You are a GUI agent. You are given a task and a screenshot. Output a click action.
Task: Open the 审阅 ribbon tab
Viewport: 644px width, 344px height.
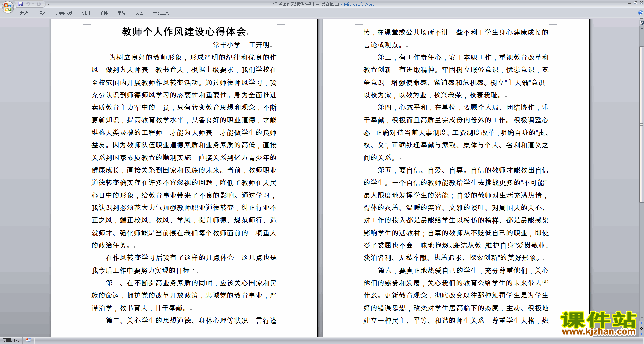[x=121, y=13]
